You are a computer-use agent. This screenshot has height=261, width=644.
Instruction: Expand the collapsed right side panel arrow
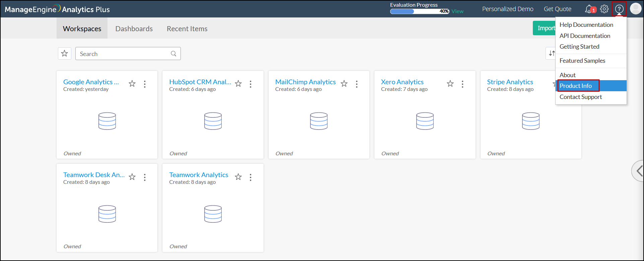638,171
